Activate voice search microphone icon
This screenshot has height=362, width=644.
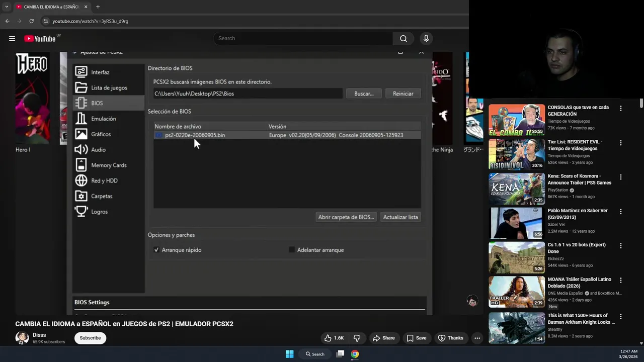tap(426, 39)
